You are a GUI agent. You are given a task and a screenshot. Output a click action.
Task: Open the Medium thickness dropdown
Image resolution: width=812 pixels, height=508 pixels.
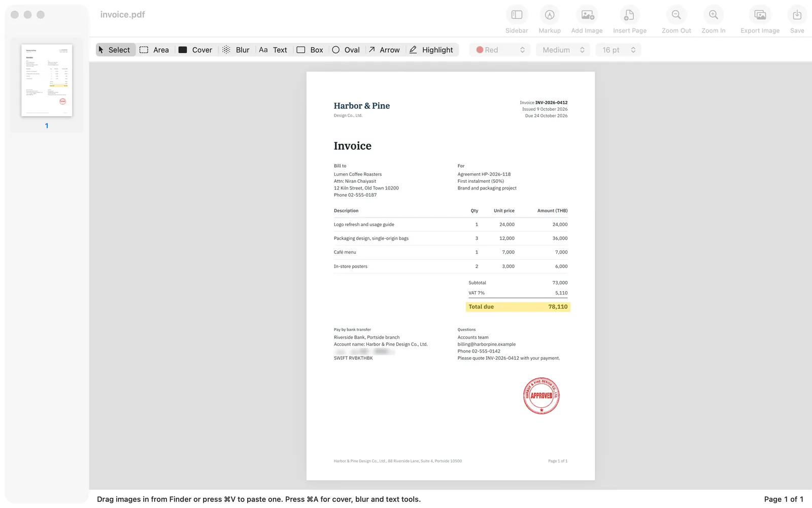(x=563, y=50)
